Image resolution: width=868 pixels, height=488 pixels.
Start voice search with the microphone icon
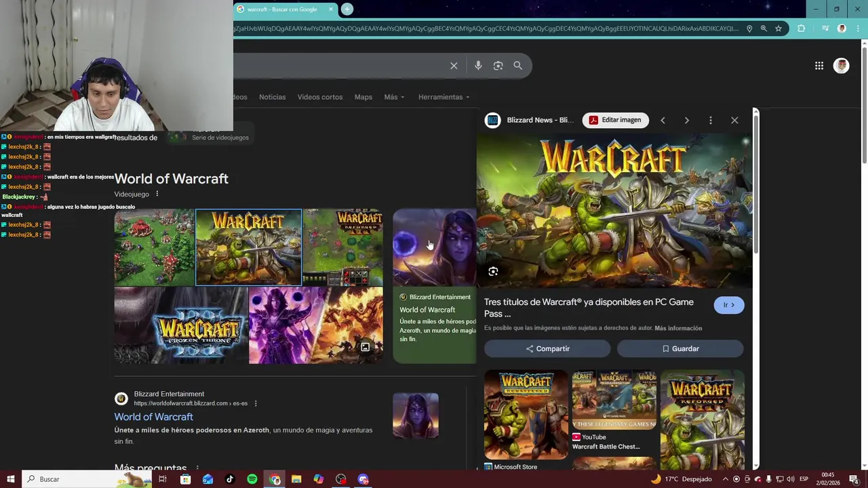coord(478,66)
